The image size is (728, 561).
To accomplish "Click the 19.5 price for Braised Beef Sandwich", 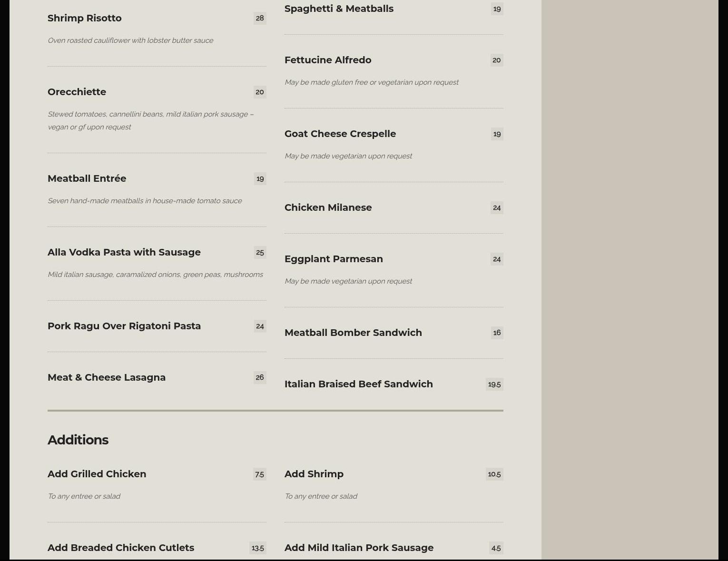I will point(494,384).
